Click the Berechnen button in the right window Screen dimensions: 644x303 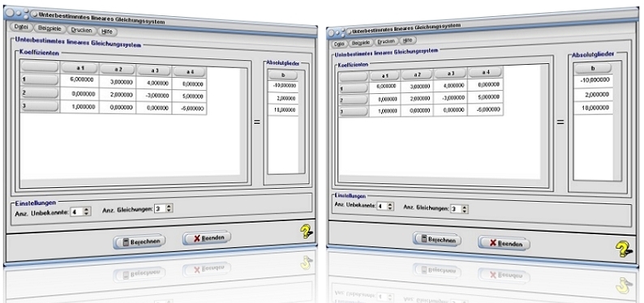(x=437, y=239)
